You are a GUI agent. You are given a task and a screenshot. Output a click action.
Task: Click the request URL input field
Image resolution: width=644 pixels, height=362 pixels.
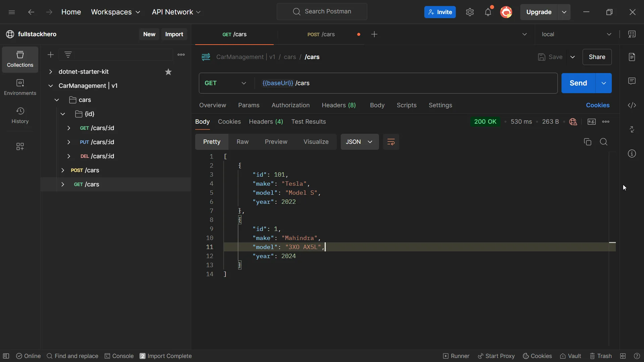[x=402, y=83]
